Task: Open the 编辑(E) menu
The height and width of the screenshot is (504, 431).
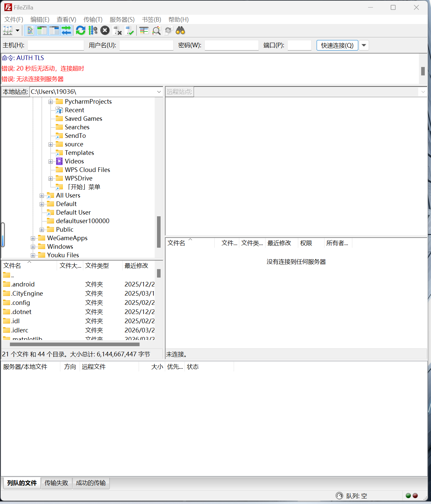Action: 40,20
